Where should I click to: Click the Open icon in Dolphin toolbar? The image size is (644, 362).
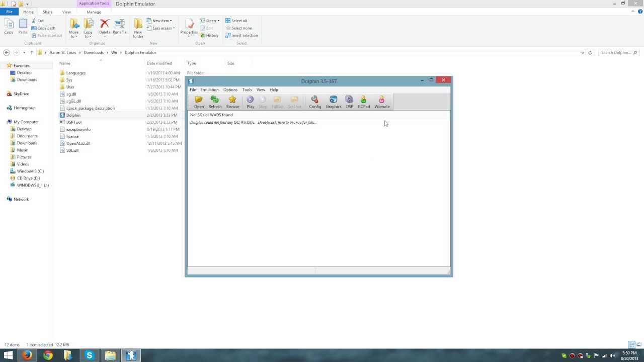(199, 102)
